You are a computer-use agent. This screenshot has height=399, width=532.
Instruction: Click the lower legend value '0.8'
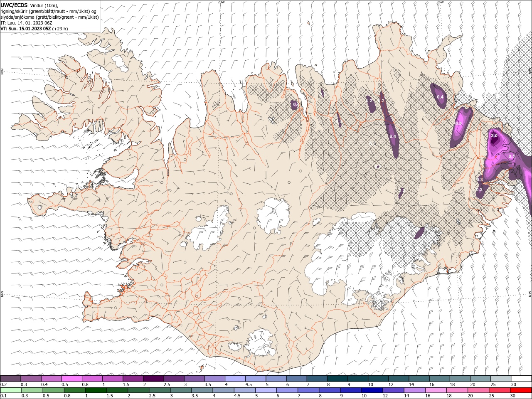click(x=67, y=396)
